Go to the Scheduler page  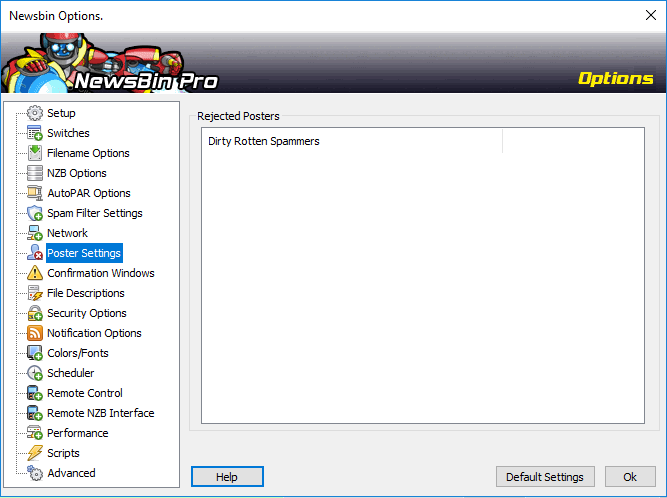coord(70,373)
